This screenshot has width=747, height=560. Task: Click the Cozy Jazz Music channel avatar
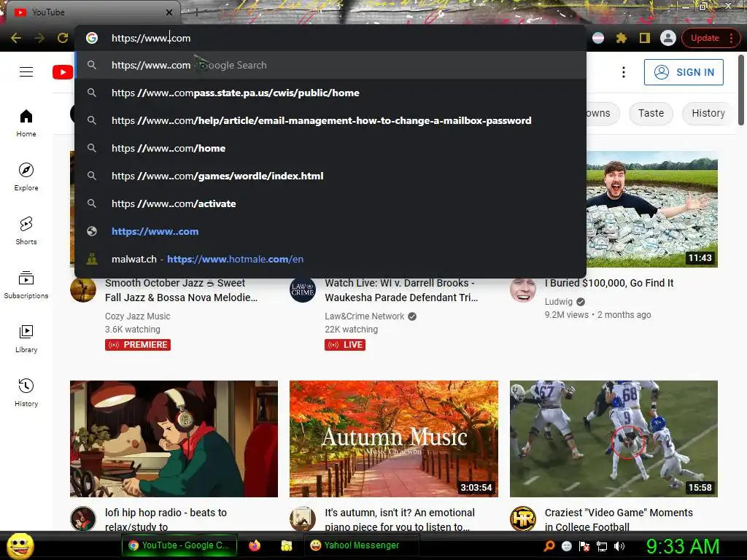83,289
